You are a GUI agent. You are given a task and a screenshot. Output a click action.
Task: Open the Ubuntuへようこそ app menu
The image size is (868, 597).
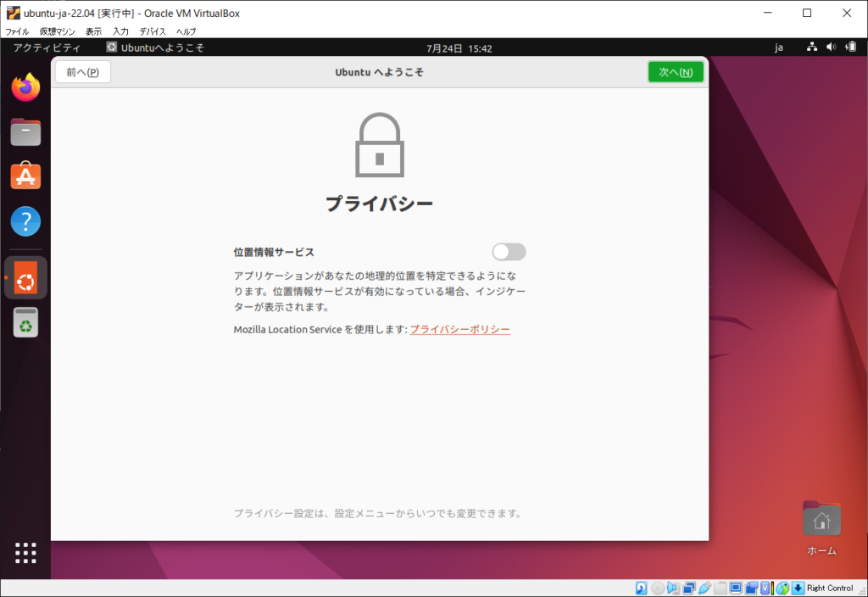(155, 47)
